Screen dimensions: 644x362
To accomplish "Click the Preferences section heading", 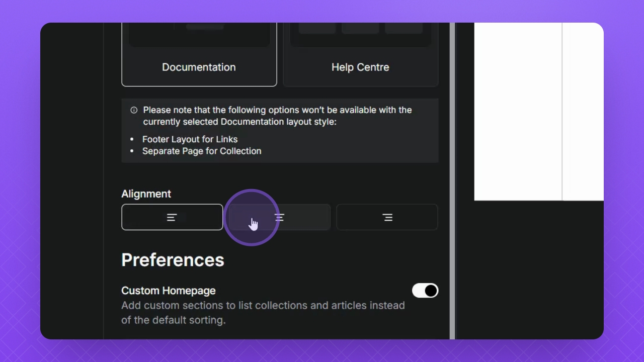I will pyautogui.click(x=173, y=260).
